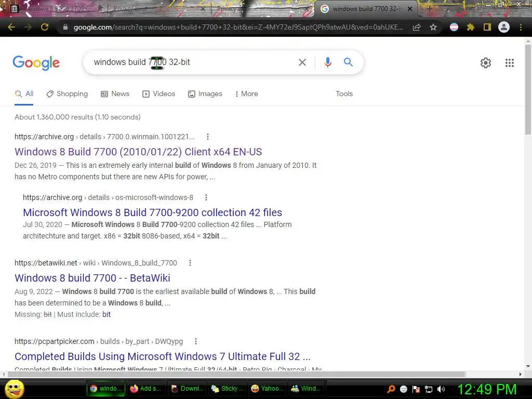This screenshot has width=532, height=399.
Task: Go back to the previous page
Action: pos(11,27)
